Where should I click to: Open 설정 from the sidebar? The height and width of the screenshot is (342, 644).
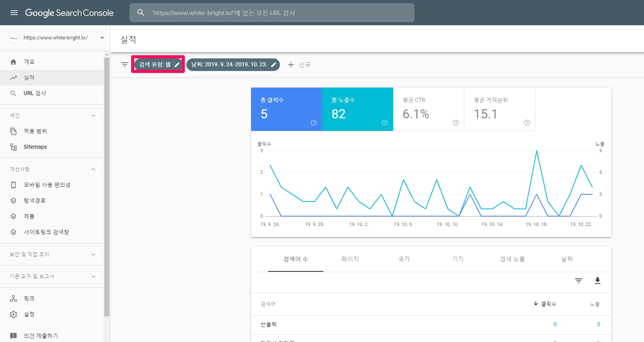29,314
